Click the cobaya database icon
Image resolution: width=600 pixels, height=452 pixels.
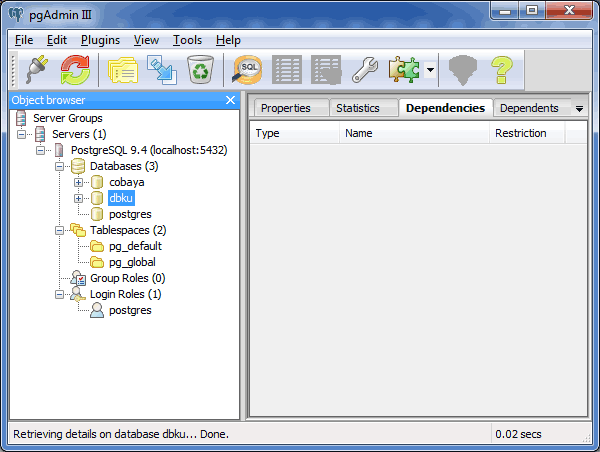97,182
